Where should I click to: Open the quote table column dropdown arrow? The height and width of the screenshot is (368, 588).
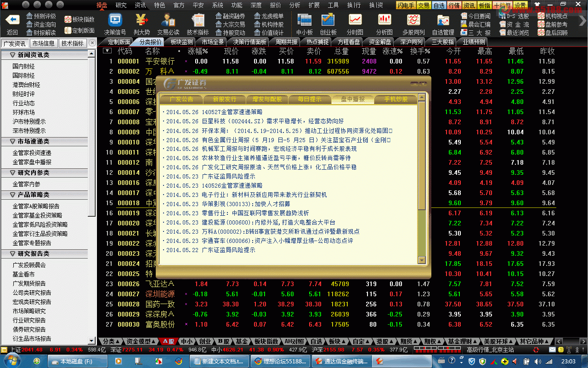(107, 51)
